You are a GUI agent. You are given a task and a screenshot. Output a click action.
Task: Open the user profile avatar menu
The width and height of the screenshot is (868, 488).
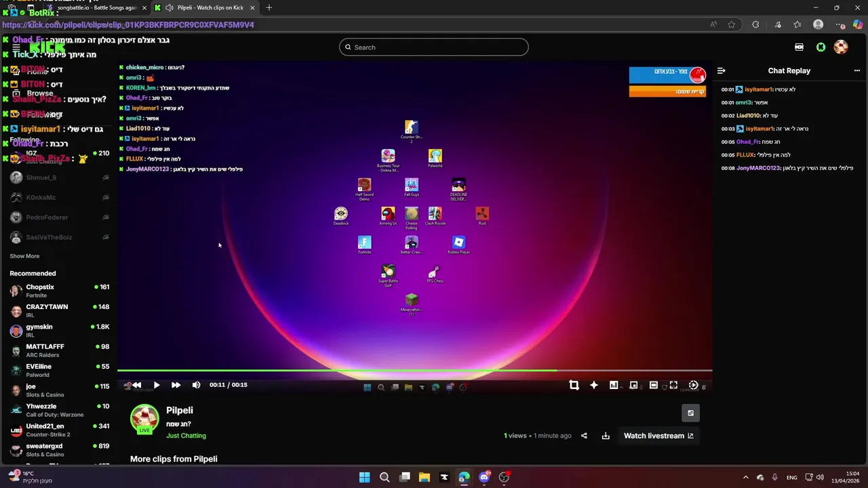click(841, 47)
